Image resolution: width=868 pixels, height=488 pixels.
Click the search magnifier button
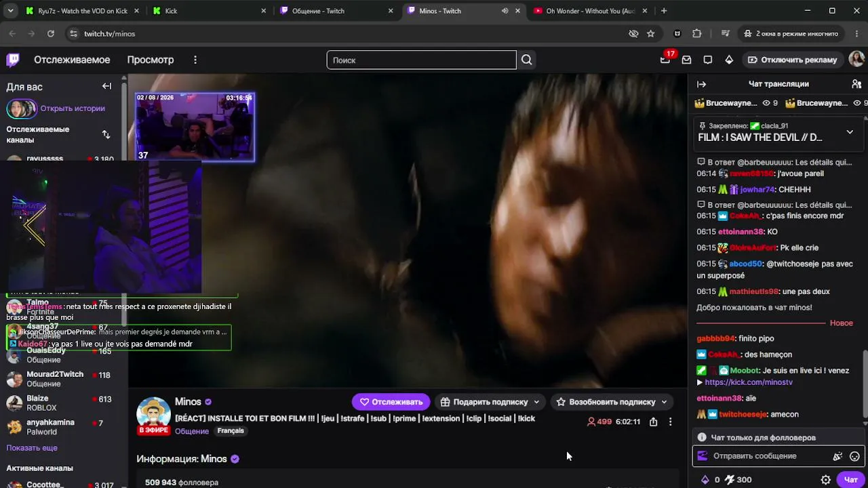click(x=527, y=60)
